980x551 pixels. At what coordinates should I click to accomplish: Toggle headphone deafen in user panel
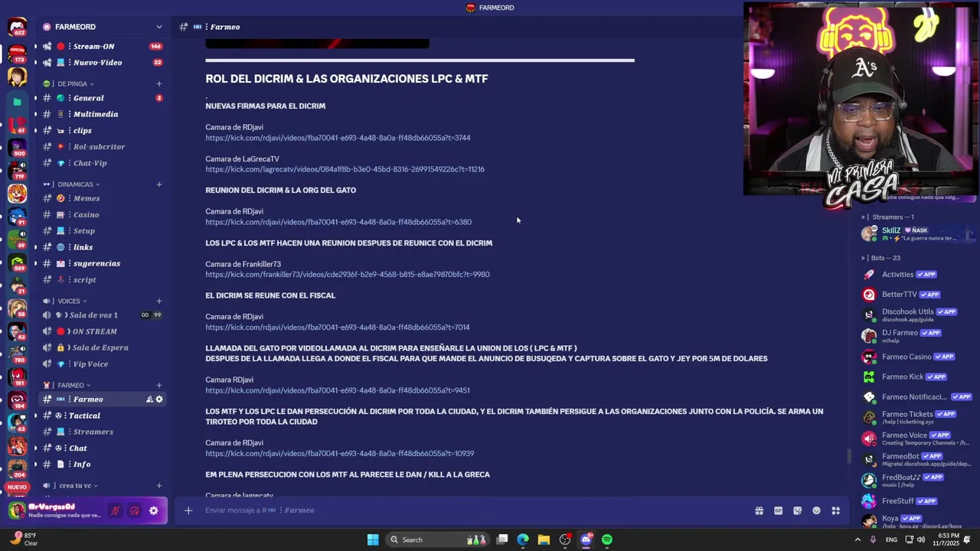pyautogui.click(x=134, y=510)
